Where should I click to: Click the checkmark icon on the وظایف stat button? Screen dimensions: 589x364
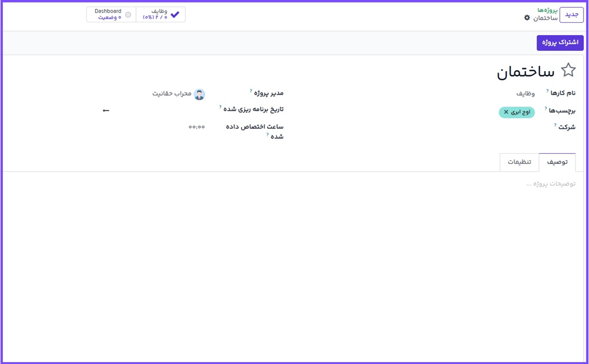(175, 14)
